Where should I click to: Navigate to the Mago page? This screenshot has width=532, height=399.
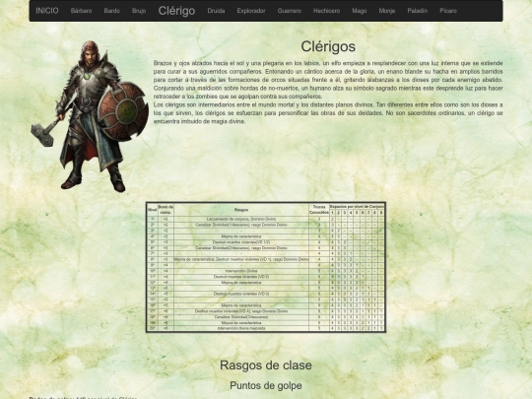tap(360, 11)
